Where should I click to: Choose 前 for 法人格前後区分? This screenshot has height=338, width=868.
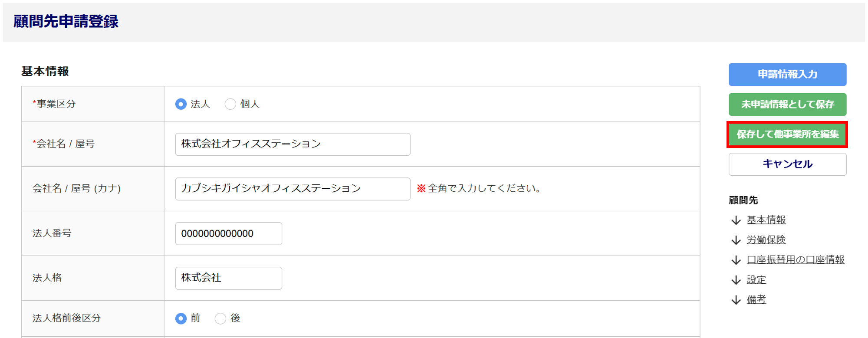click(181, 318)
